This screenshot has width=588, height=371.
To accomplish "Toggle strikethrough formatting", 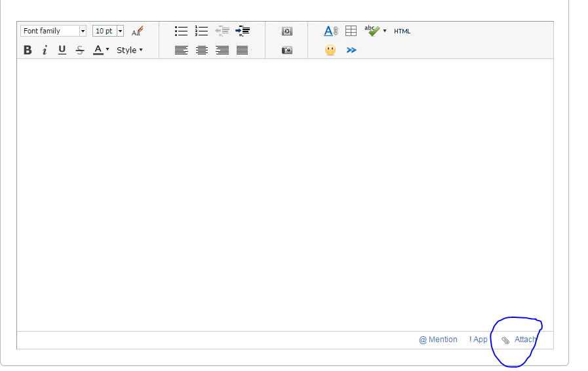I will pos(80,50).
